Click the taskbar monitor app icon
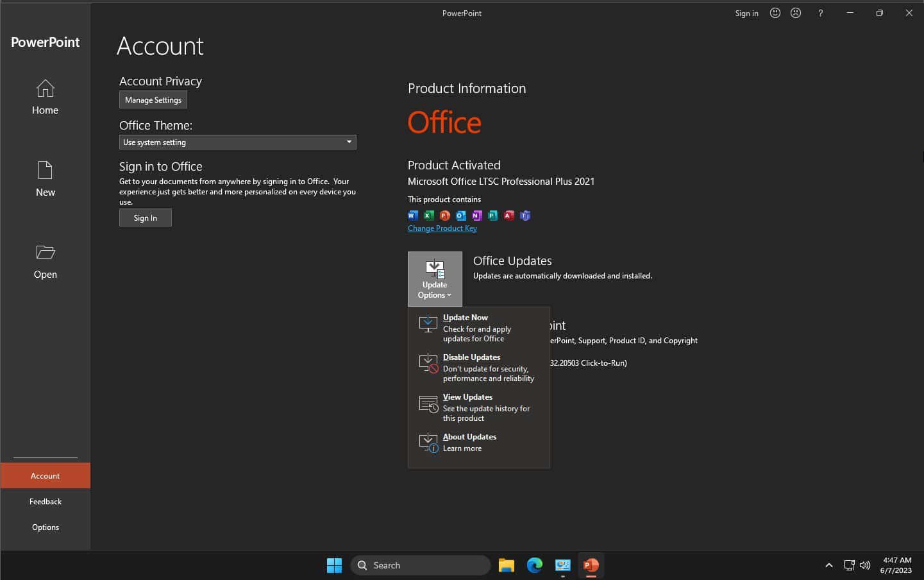 563,565
